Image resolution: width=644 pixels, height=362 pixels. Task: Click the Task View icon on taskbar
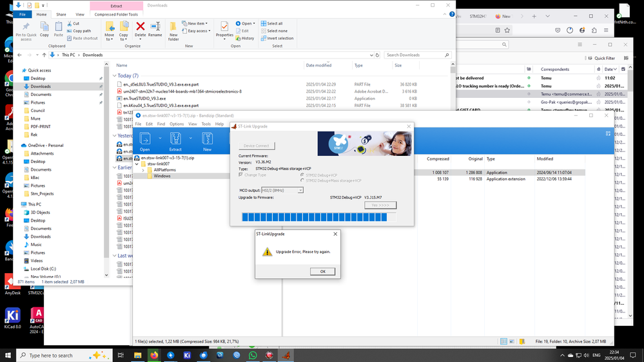[x=121, y=356]
